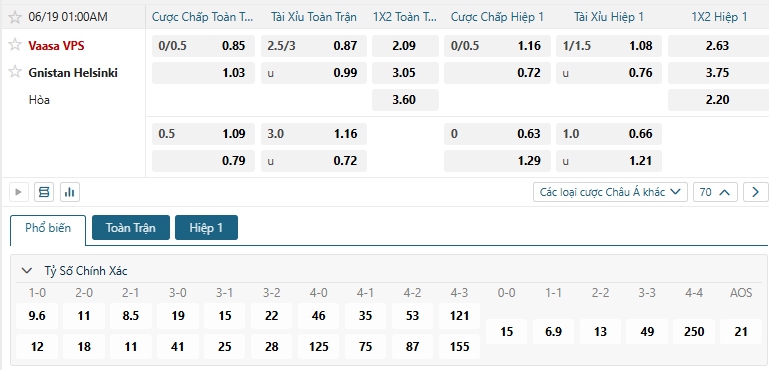Switch to the Toàn Trận tab
The height and width of the screenshot is (370, 769).
131,228
